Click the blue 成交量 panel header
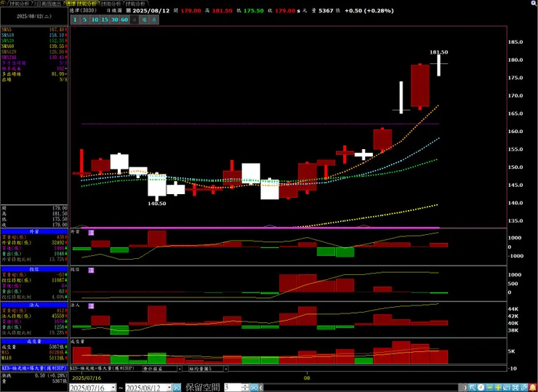The image size is (538, 392). [x=34, y=342]
